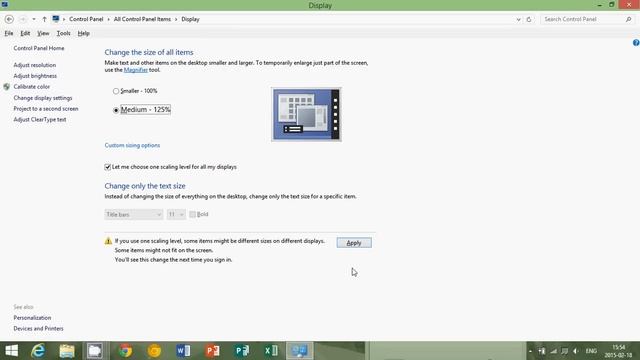Open Adjust brightness link
The height and width of the screenshot is (360, 640).
coord(35,76)
